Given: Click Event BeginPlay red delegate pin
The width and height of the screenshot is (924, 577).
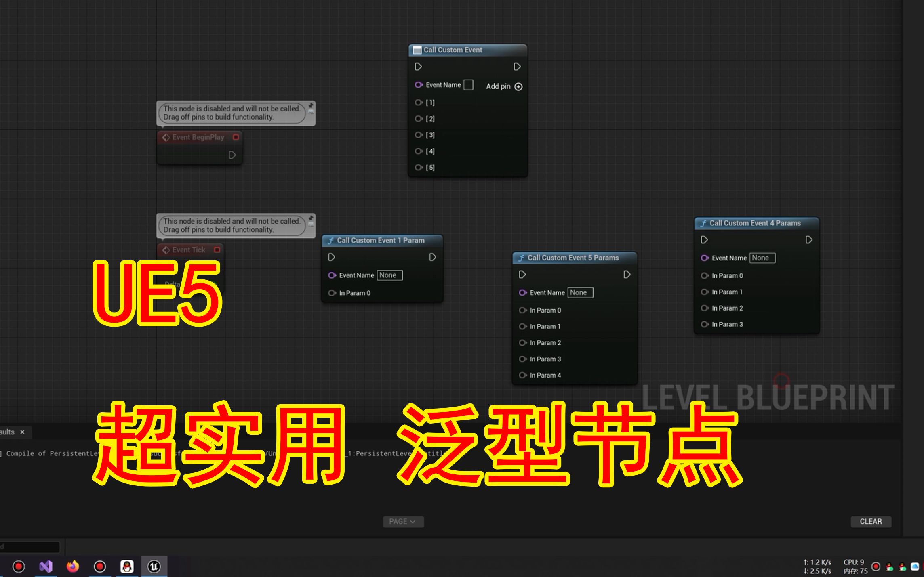Looking at the screenshot, I should pyautogui.click(x=236, y=137).
